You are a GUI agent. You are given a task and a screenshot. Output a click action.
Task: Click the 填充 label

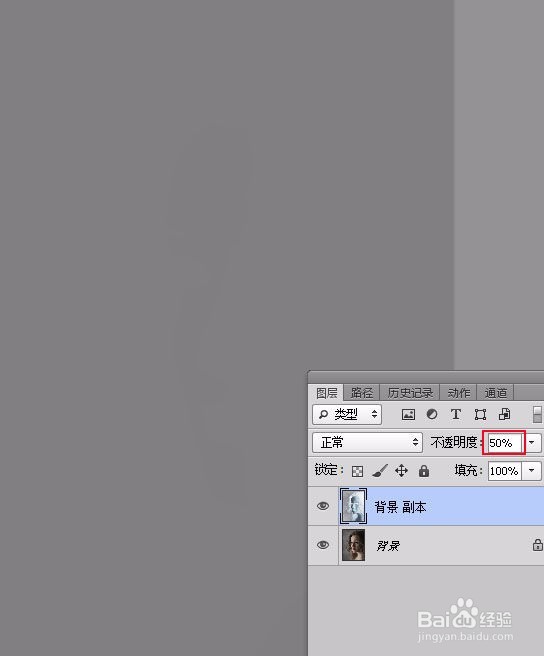click(466, 470)
